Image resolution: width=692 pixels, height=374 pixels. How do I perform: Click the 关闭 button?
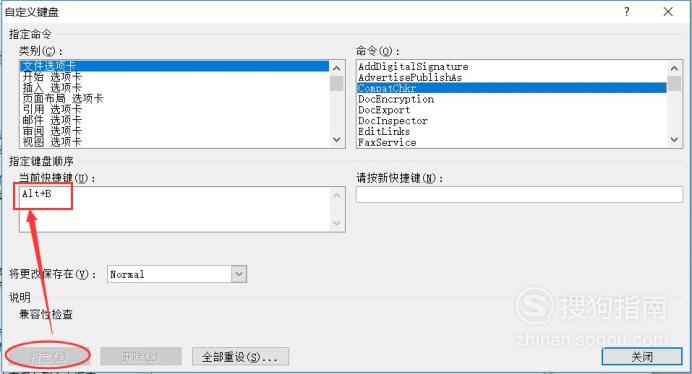(642, 356)
